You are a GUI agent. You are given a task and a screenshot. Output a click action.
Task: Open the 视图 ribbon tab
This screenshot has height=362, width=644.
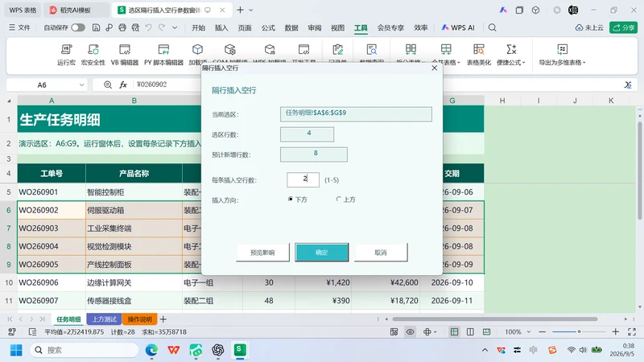coord(337,27)
